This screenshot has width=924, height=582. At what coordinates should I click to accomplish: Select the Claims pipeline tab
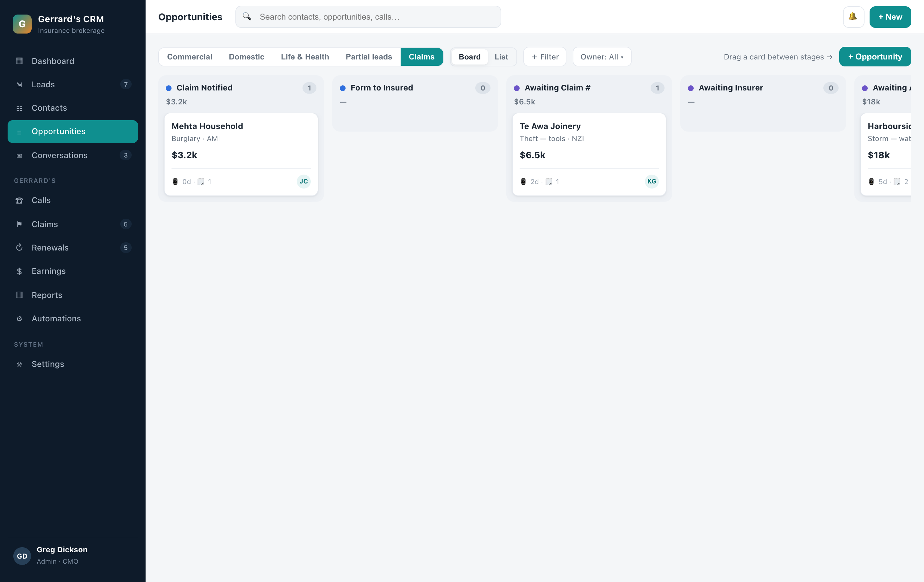(421, 57)
